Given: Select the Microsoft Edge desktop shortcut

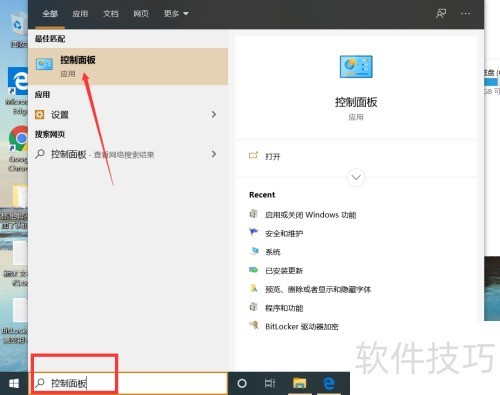Looking at the screenshot, I should (17, 91).
